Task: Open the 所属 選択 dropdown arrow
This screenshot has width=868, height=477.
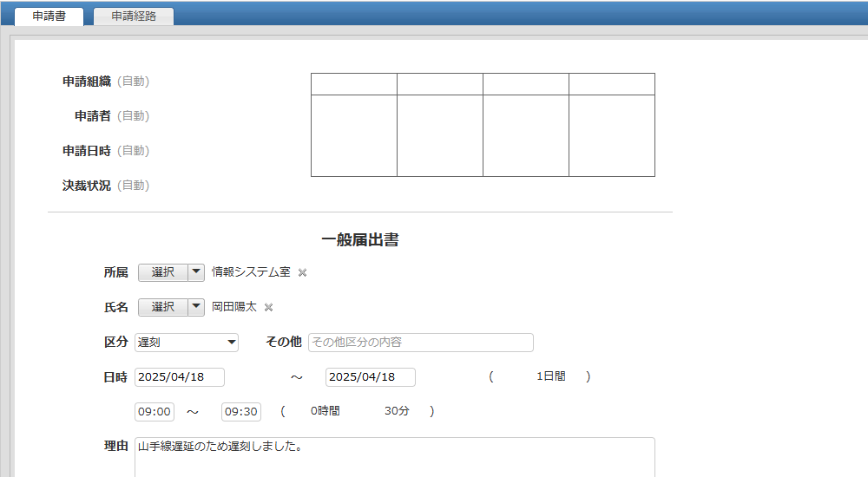Action: click(196, 272)
